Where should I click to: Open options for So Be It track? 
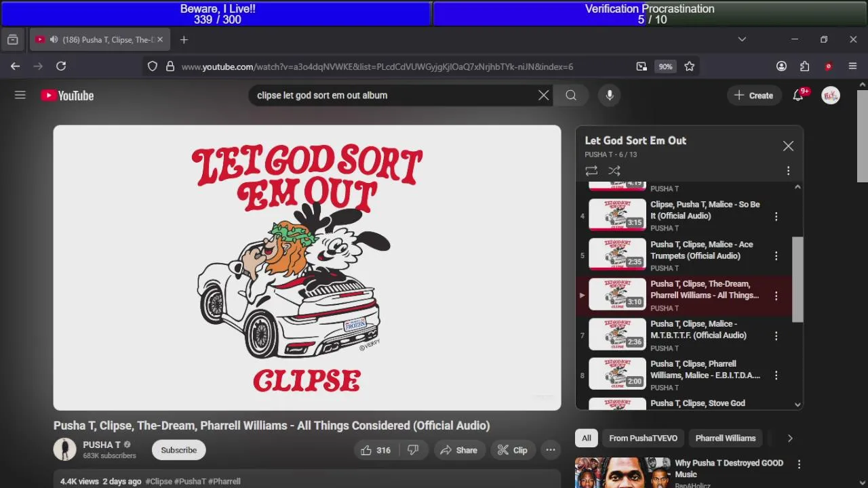tap(776, 216)
